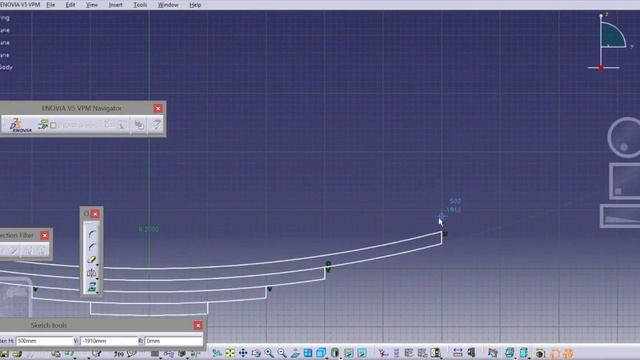Close the Sketch tools toolbar
The height and width of the screenshot is (360, 640).
pyautogui.click(x=198, y=325)
